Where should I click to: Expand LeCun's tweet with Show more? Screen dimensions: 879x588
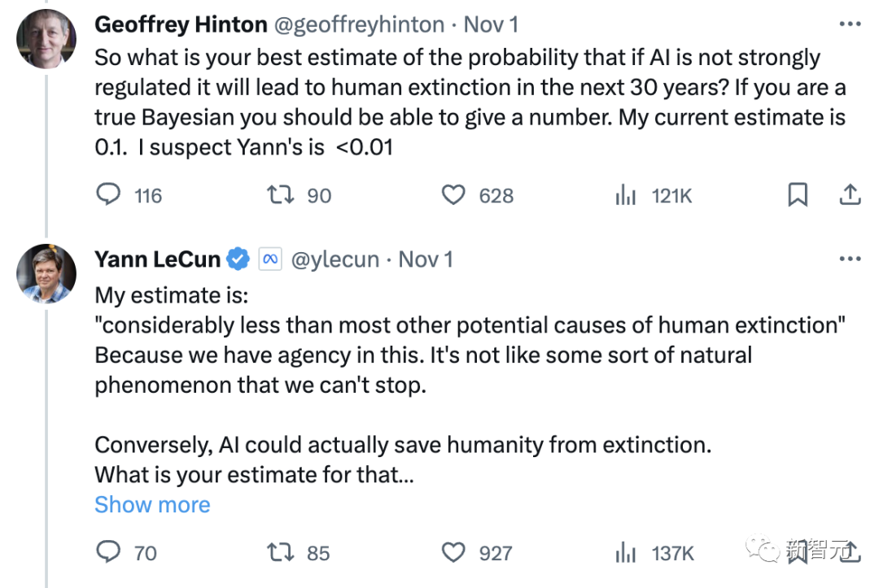152,505
